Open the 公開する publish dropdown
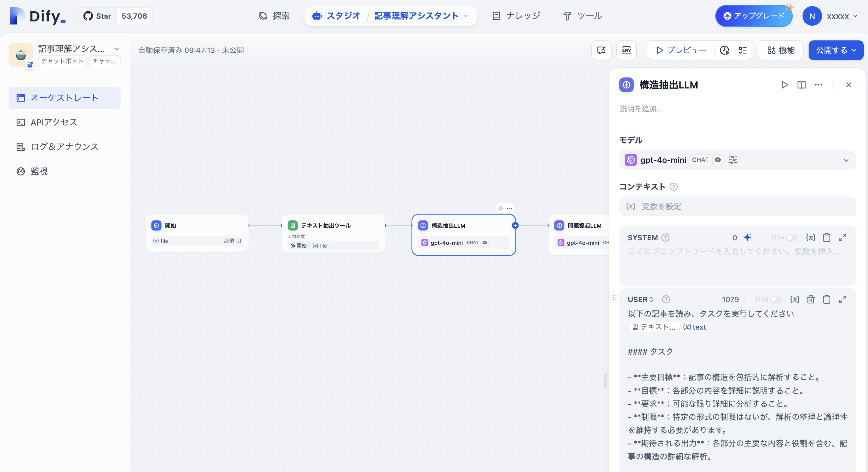868x472 pixels. click(836, 50)
